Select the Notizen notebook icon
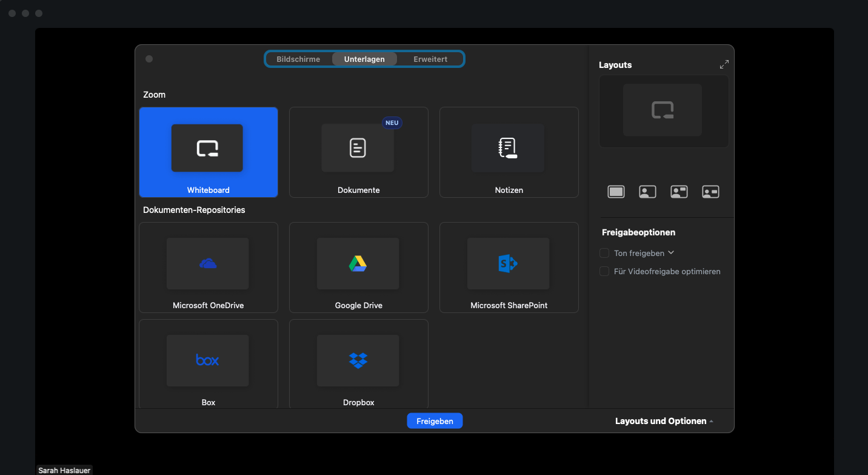 [507, 148]
